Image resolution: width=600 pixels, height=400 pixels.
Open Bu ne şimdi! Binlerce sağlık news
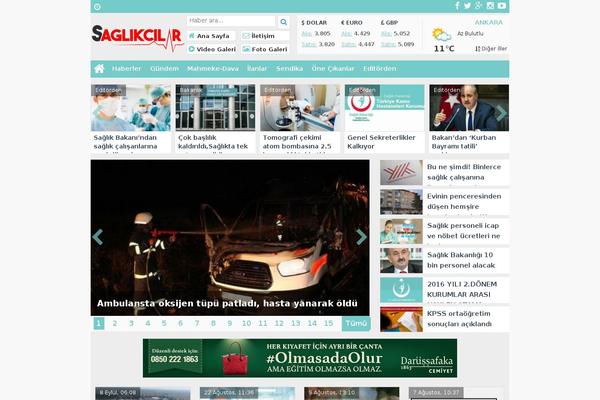444,172
